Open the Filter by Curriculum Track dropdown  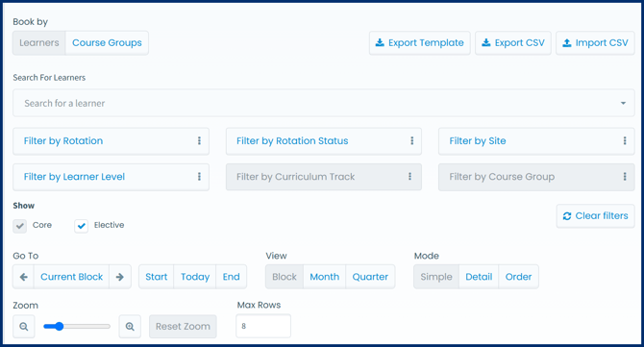[x=324, y=177]
